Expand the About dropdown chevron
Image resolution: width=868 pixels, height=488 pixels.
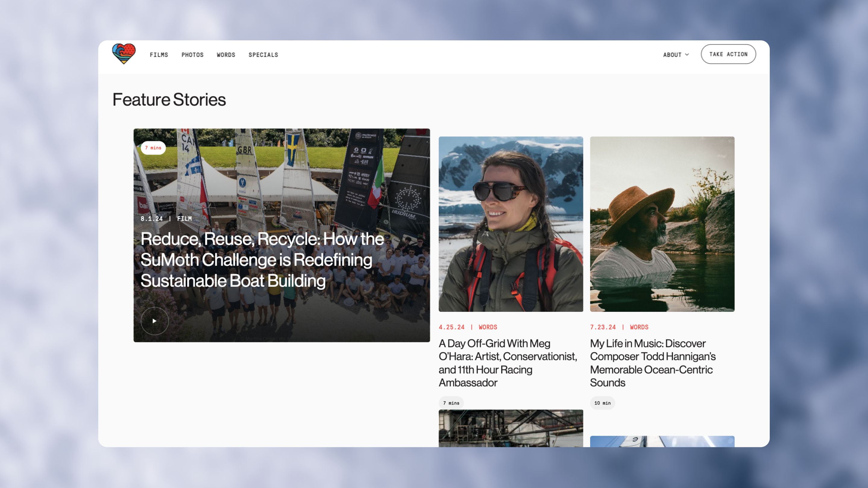[x=687, y=55]
